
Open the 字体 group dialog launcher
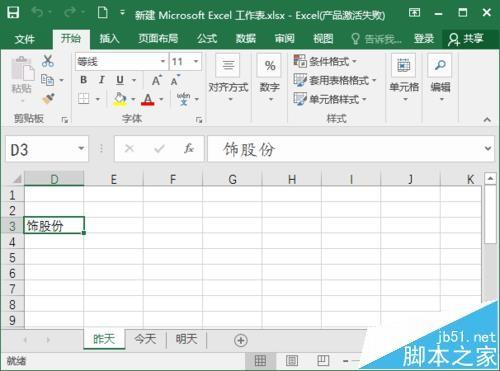[199, 120]
